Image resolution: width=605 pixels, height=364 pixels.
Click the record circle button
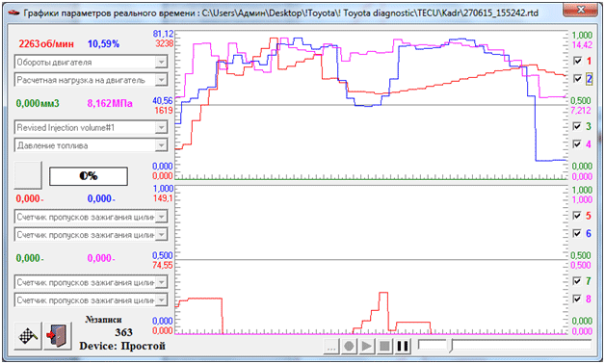(x=349, y=346)
